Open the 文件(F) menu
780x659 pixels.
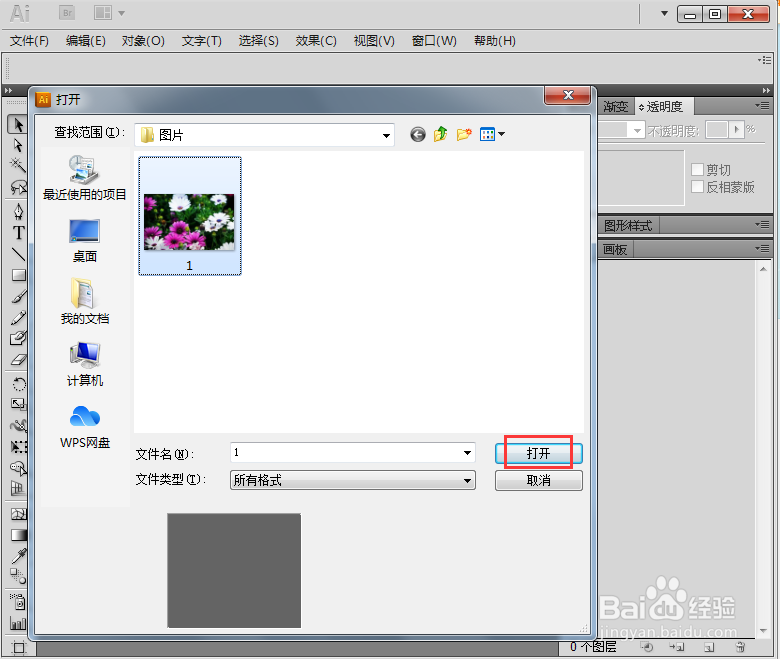[29, 41]
